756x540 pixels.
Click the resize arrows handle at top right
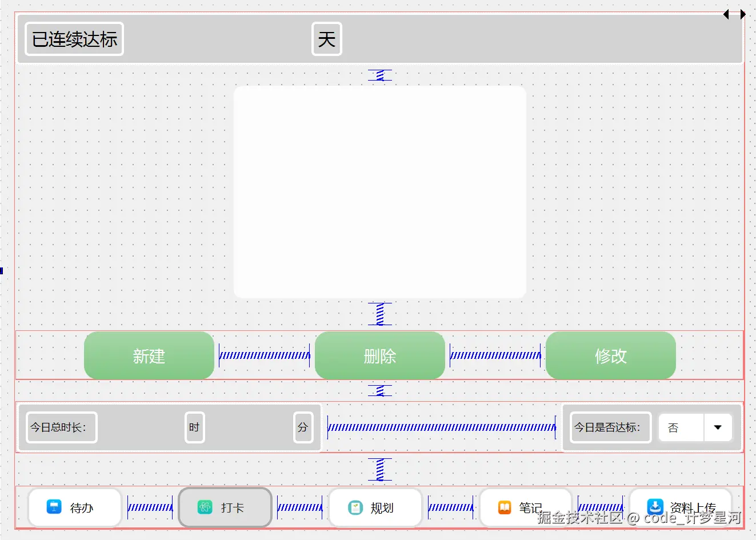pyautogui.click(x=734, y=14)
